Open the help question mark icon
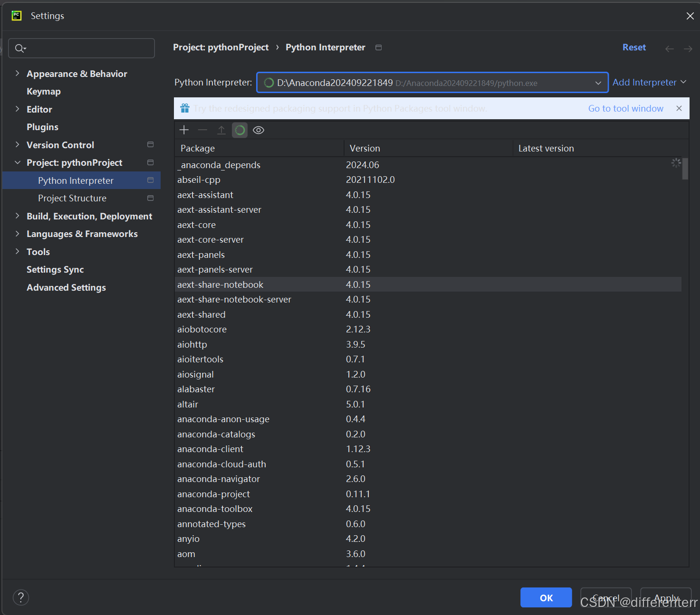Screen dimensions: 700x615 click(20, 597)
